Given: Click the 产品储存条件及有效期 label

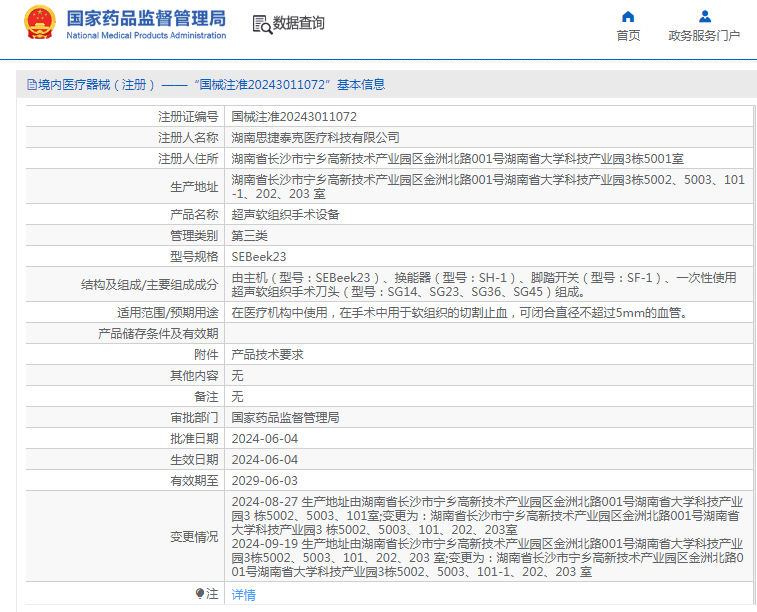Looking at the screenshot, I should [158, 334].
